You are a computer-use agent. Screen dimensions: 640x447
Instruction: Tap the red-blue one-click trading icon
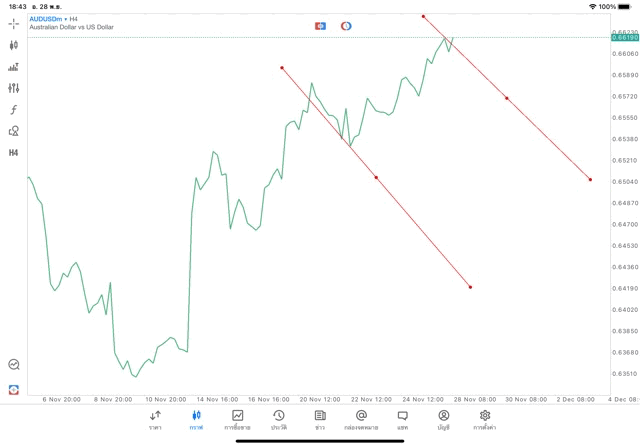pyautogui.click(x=320, y=25)
